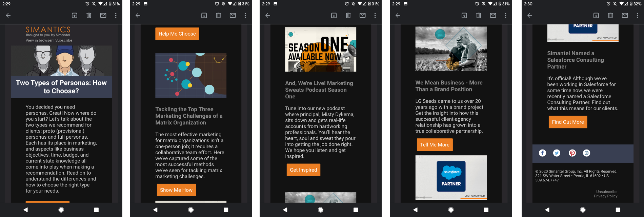Tap Android home on the Two Types of Personas screen
The image size is (644, 217).
[x=61, y=210]
